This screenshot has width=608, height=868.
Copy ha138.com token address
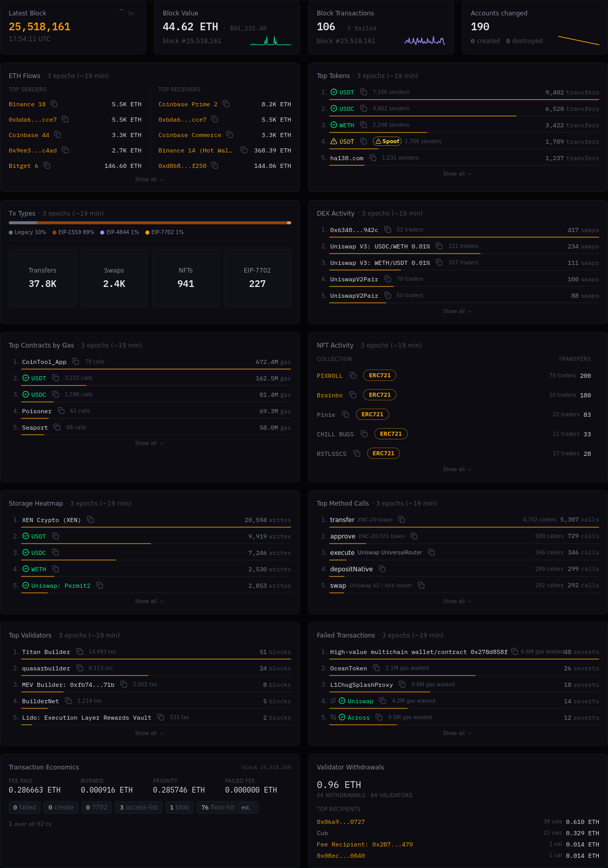[373, 158]
